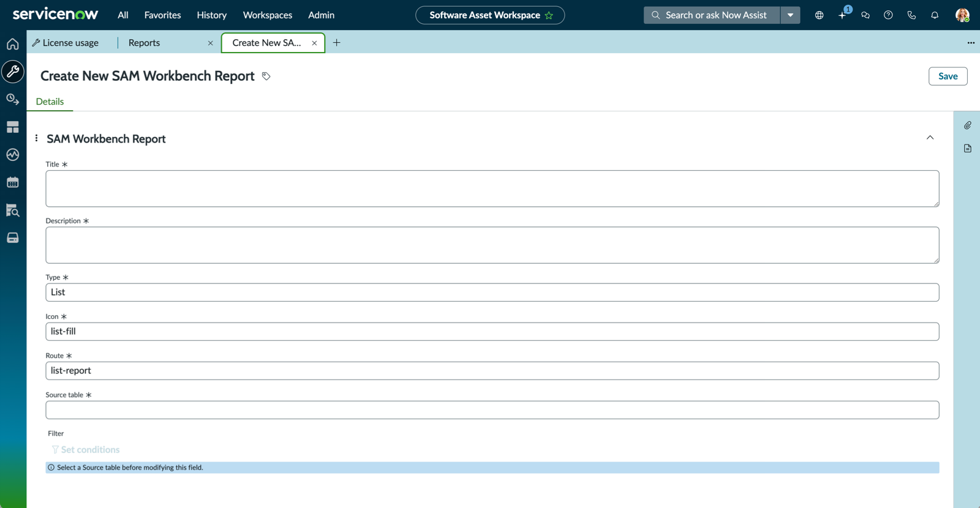Open the calendar sidebar icon

[13, 182]
